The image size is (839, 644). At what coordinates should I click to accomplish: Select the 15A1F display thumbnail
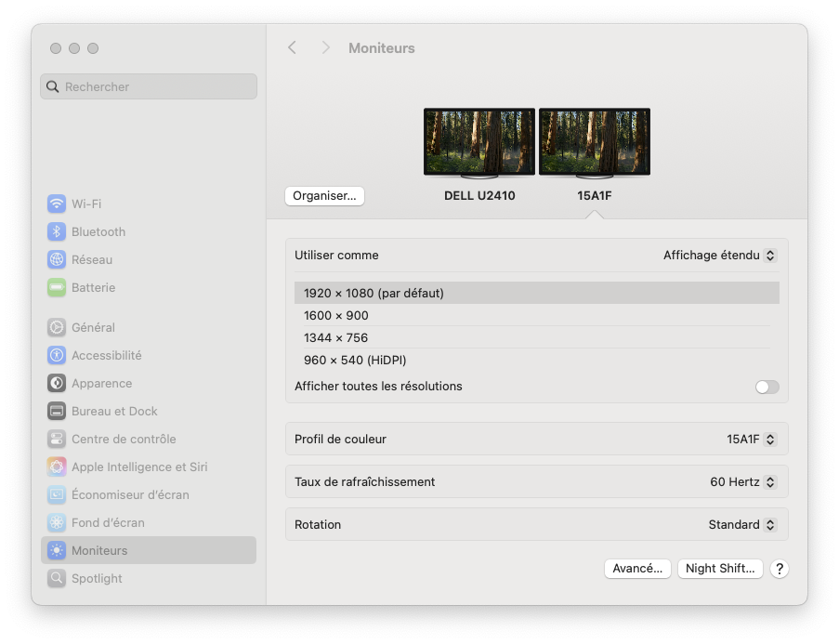click(x=595, y=143)
